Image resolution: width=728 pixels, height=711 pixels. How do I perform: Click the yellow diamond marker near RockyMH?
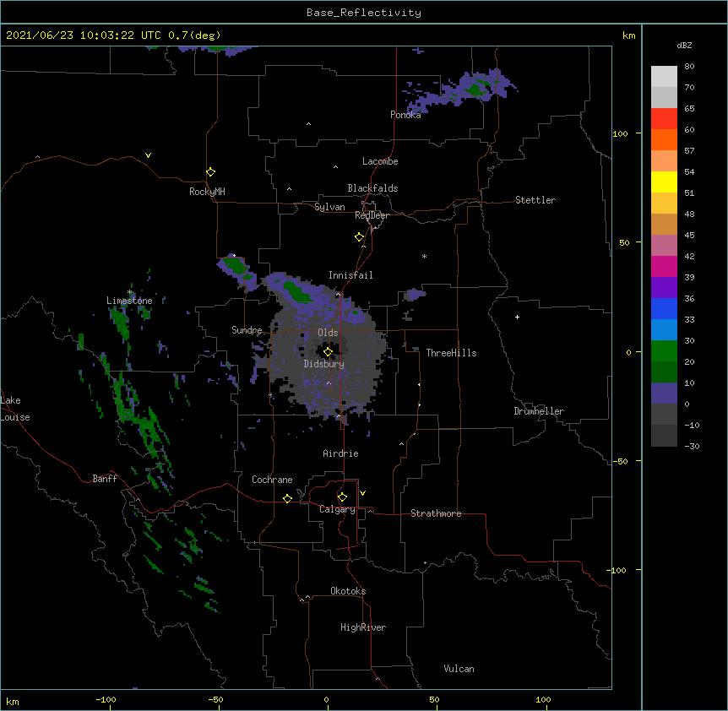pos(210,172)
